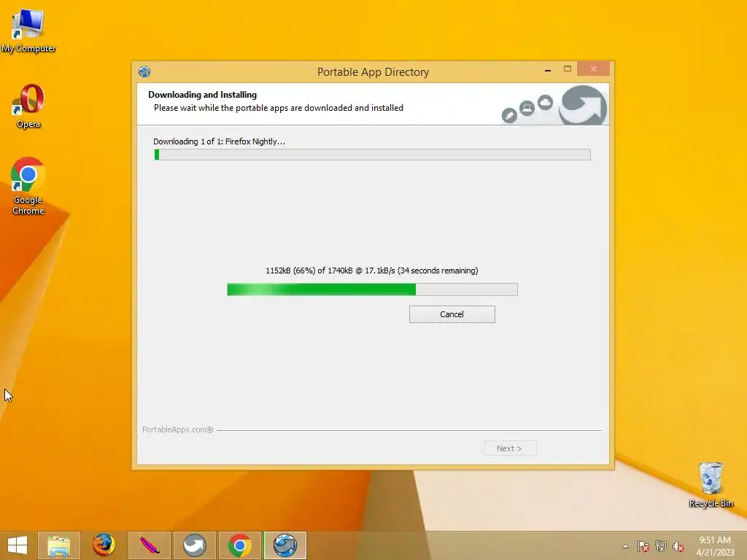Image resolution: width=747 pixels, height=560 pixels.
Task: Click the 'Downloading 1 of 1: Firefox Nightly...' text
Action: click(219, 141)
